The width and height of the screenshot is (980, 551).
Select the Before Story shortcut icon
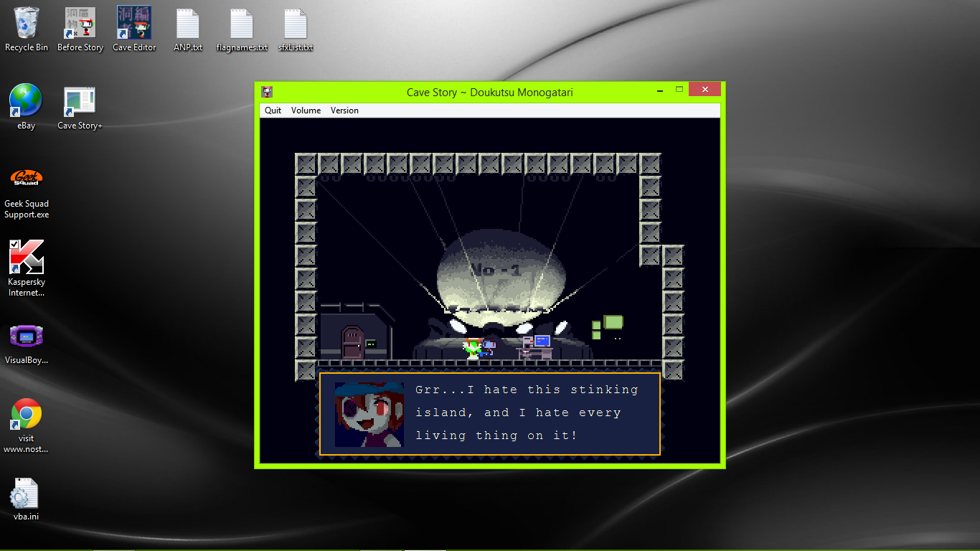click(x=80, y=29)
